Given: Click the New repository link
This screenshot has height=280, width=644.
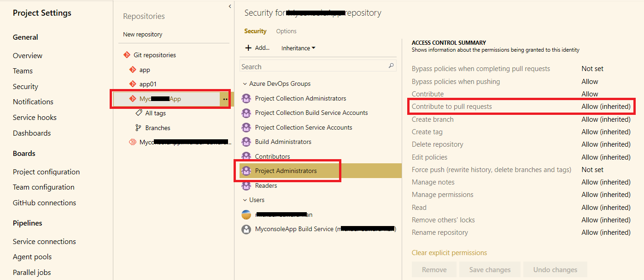Looking at the screenshot, I should (x=143, y=34).
